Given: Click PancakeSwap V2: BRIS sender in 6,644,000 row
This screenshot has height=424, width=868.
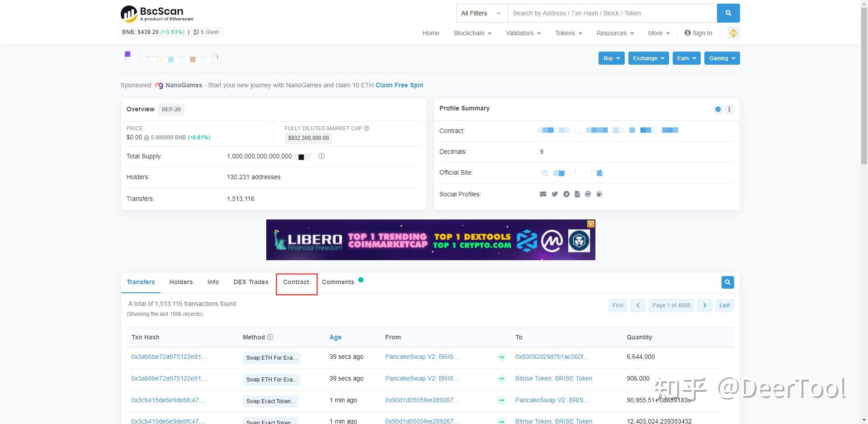Looking at the screenshot, I should 422,357.
